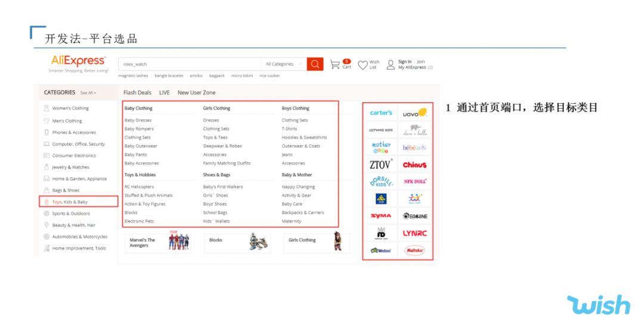The height and width of the screenshot is (329, 644).
Task: Click the RC Helicopters link
Action: coord(139,187)
